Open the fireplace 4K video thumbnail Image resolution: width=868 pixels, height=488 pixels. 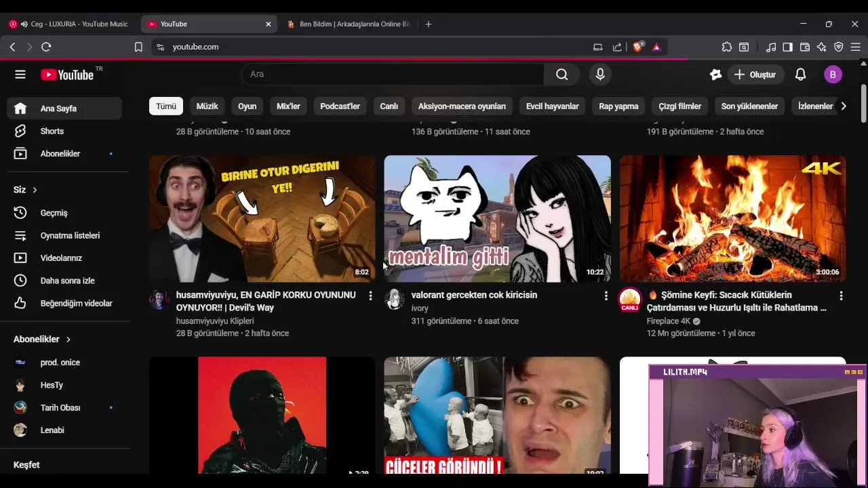pos(732,219)
